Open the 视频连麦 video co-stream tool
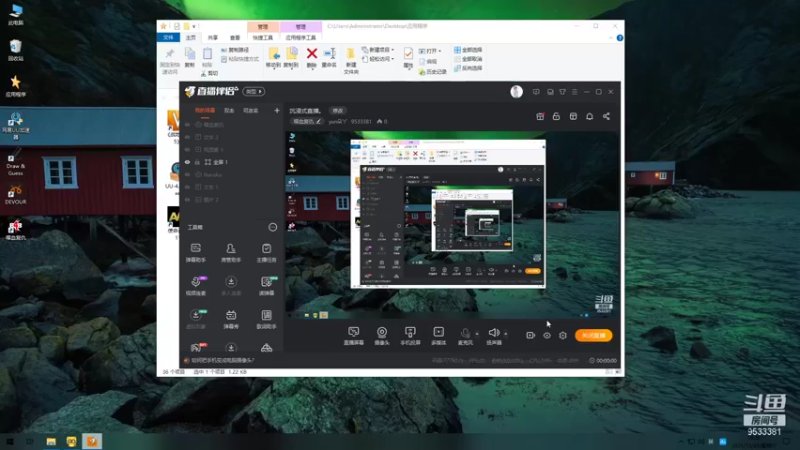Viewport: 800px width, 450px height. tap(195, 286)
